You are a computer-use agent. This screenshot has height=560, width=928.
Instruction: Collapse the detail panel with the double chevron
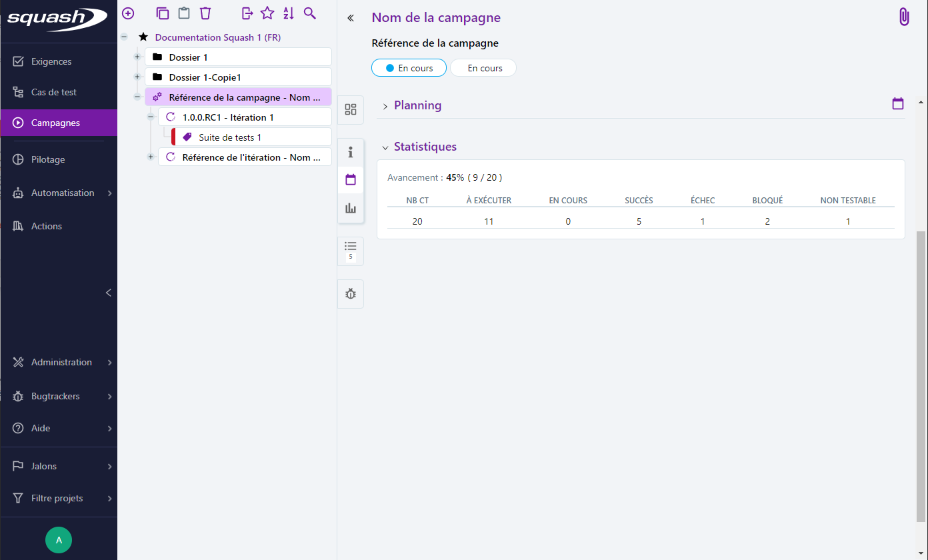point(350,18)
